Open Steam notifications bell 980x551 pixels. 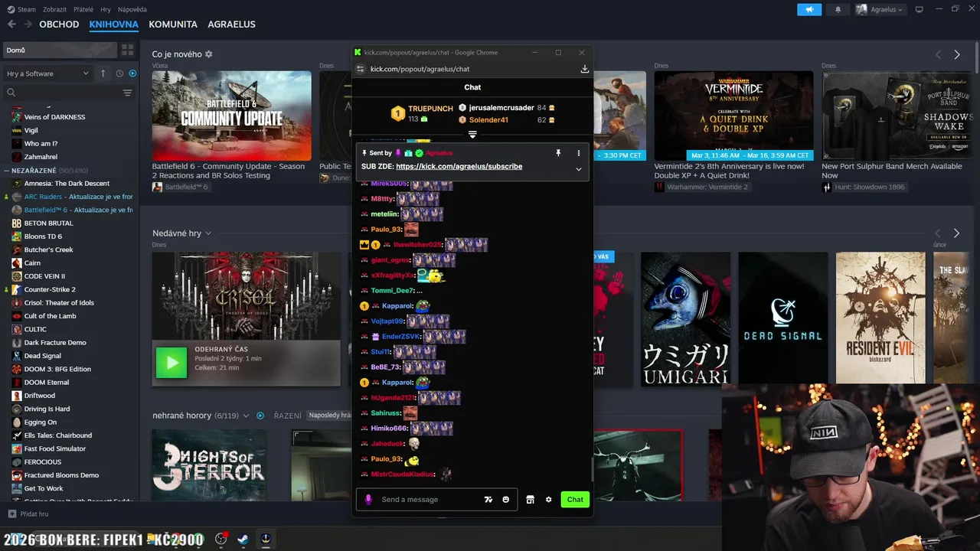pos(838,10)
